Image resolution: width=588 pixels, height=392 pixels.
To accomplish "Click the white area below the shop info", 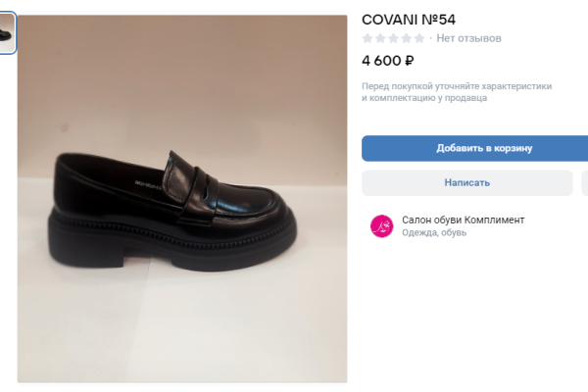I will coord(470,314).
